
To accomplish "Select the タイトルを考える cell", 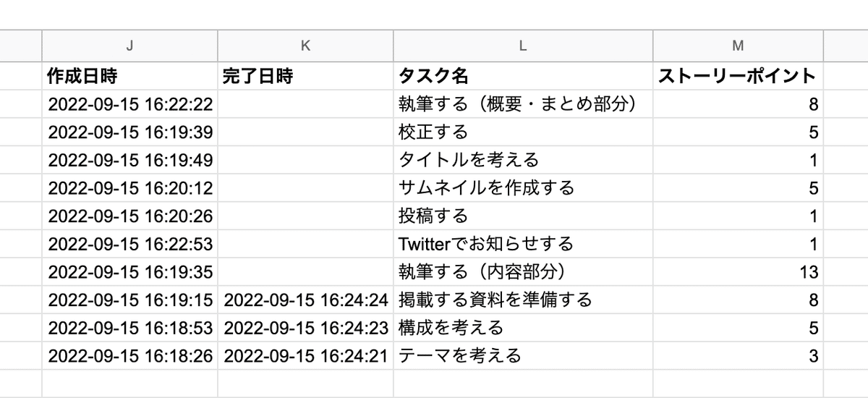I will coord(523,160).
